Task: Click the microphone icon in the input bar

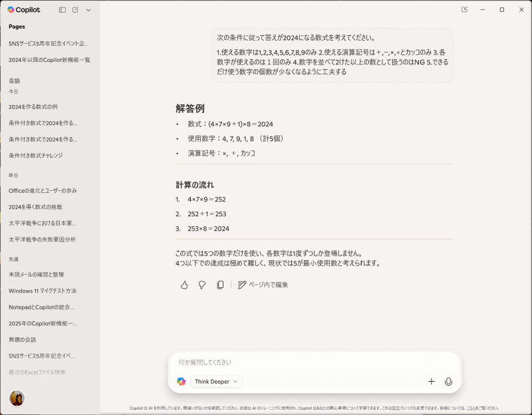Action: 449,381
